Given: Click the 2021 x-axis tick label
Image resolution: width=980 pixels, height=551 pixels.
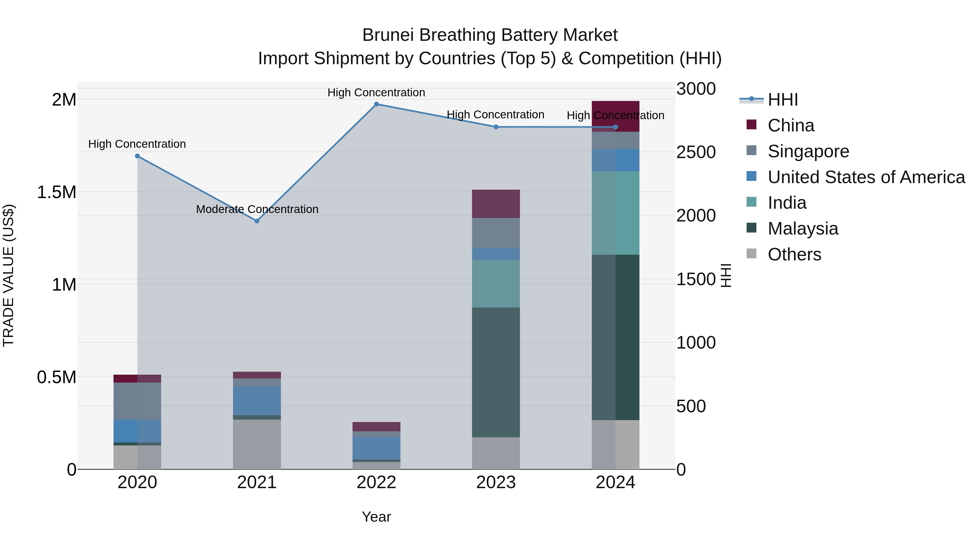Looking at the screenshot, I should coord(257,482).
